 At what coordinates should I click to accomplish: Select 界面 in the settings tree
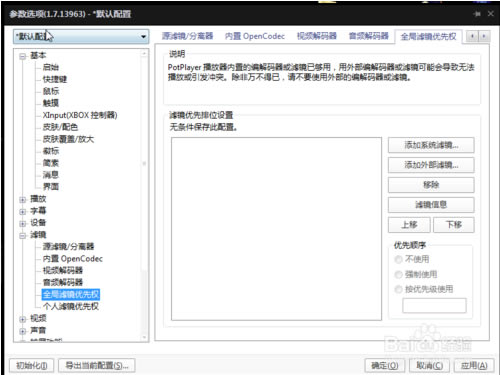pyautogui.click(x=51, y=187)
